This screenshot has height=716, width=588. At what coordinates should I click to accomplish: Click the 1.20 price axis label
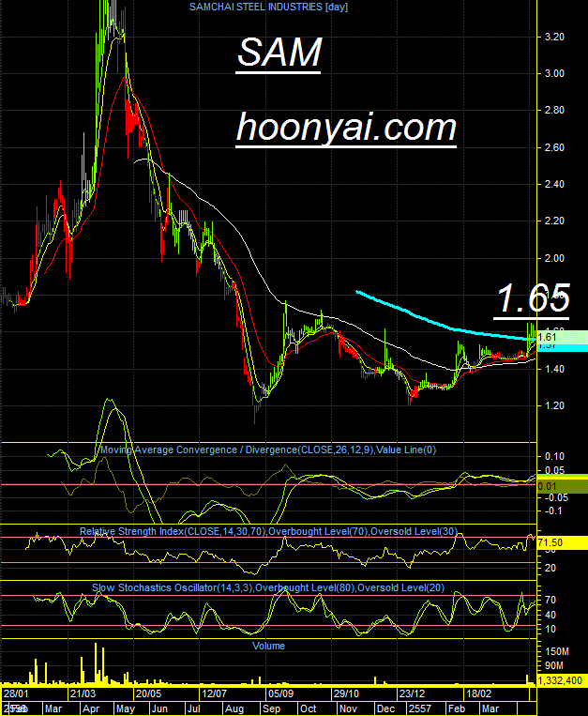(x=554, y=406)
